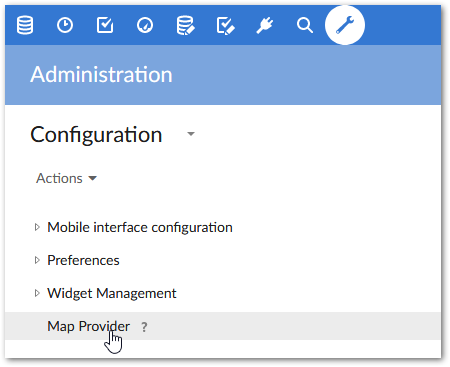Select the wrench administration icon

click(x=345, y=25)
